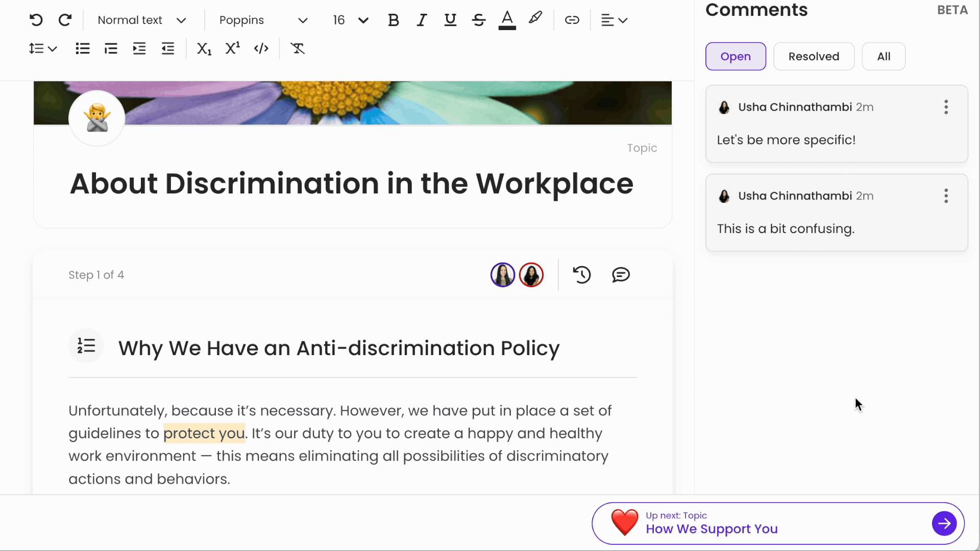Click the undo arrow icon
This screenshot has width=980, height=551.
click(x=36, y=20)
